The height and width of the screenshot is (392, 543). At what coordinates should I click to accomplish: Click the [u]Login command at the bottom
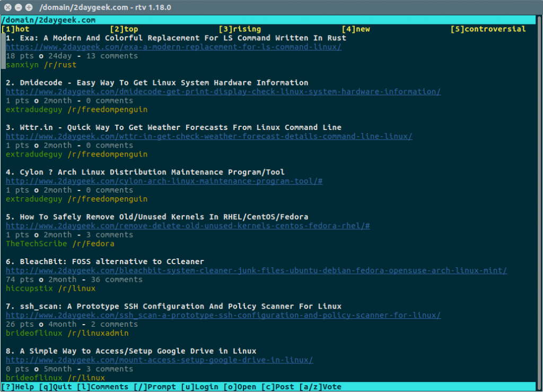[x=199, y=386]
